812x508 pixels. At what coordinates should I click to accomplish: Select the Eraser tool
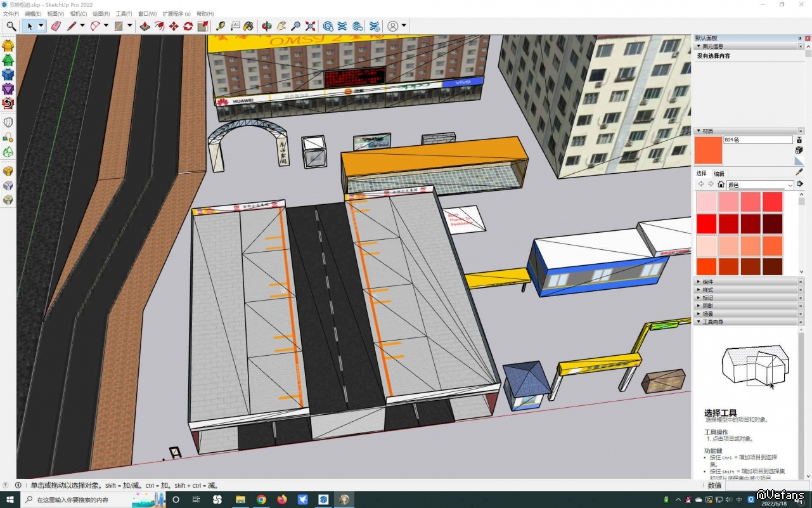coord(55,26)
